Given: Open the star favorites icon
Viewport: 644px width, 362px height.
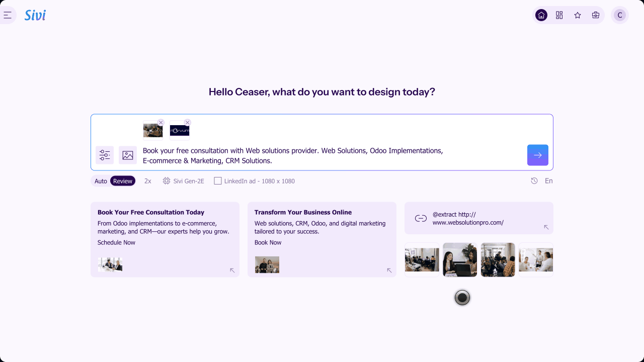Looking at the screenshot, I should pos(578,15).
